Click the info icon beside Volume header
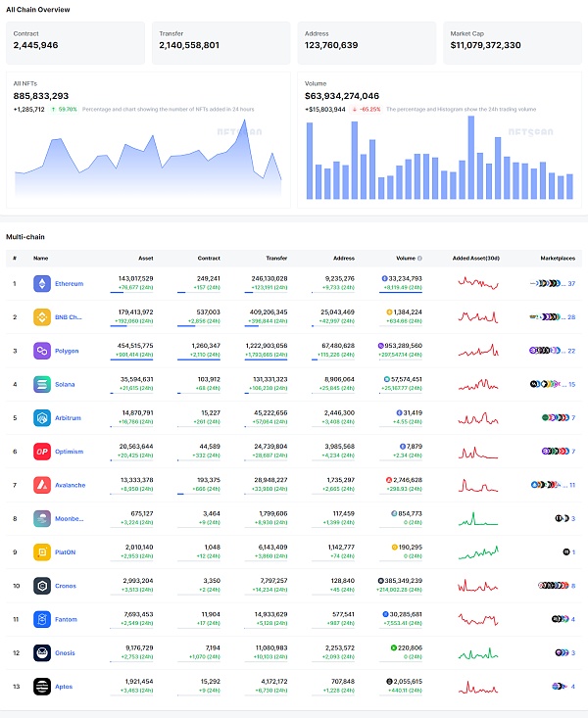 click(419, 259)
